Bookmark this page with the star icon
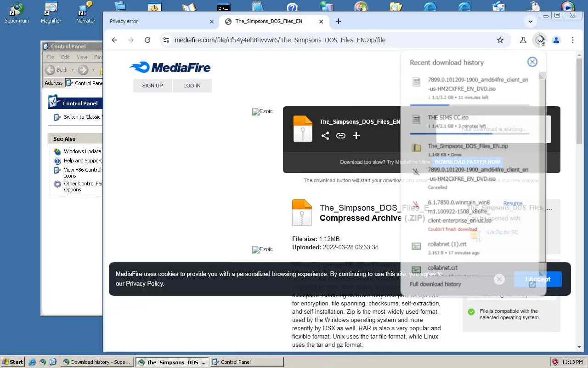Viewport: 588px width, 368px height. pos(500,40)
